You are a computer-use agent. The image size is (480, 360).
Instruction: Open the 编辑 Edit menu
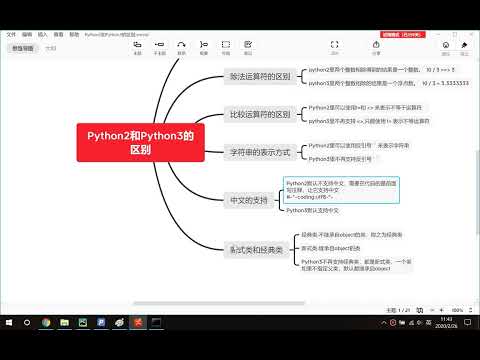point(27,34)
